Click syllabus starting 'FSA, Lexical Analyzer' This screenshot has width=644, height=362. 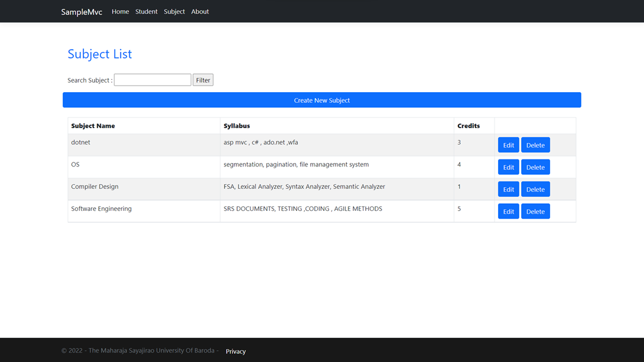pyautogui.click(x=304, y=187)
